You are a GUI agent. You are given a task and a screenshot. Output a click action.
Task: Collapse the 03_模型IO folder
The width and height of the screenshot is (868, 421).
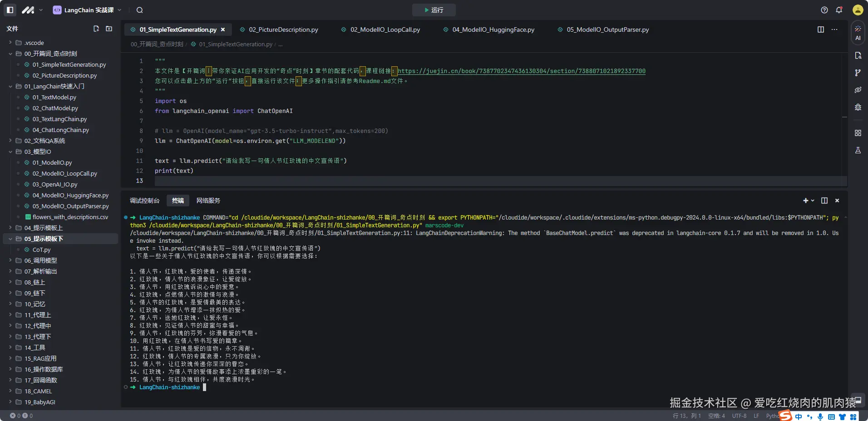tap(37, 152)
